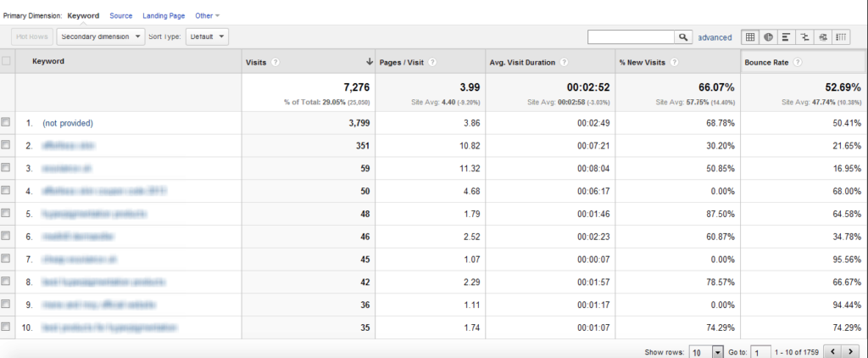Screen dimensions: 868x358
Task: Choose the performance bar view icon
Action: pos(786,37)
